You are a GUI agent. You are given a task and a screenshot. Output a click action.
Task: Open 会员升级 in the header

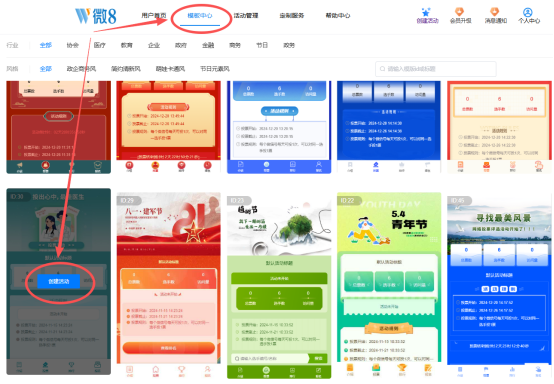click(460, 16)
